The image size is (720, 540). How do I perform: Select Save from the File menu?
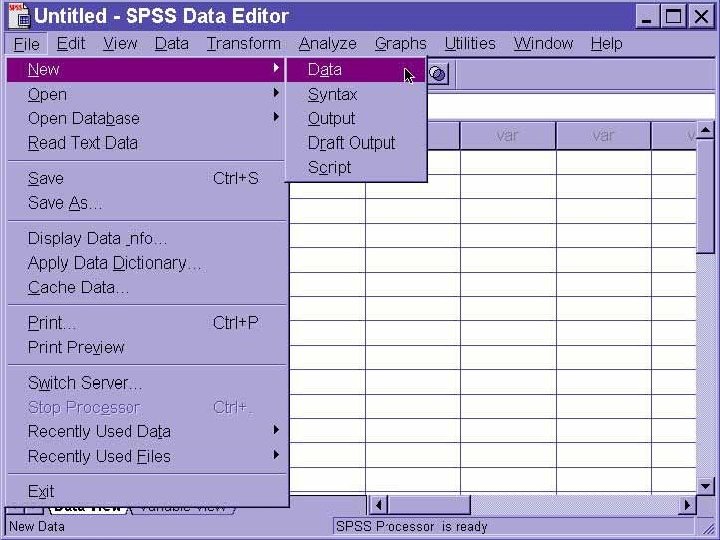146,178
